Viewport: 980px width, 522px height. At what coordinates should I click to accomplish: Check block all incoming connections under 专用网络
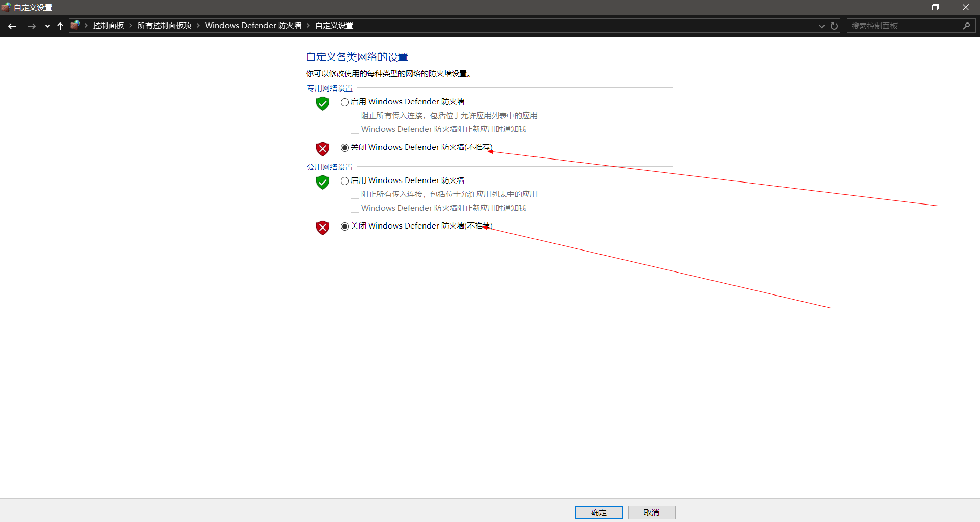click(x=444, y=116)
